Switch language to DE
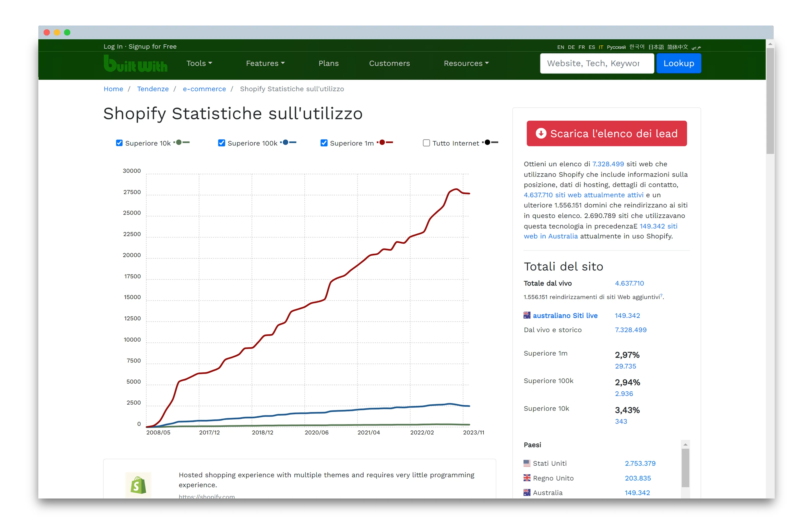This screenshot has height=524, width=812. [571, 47]
